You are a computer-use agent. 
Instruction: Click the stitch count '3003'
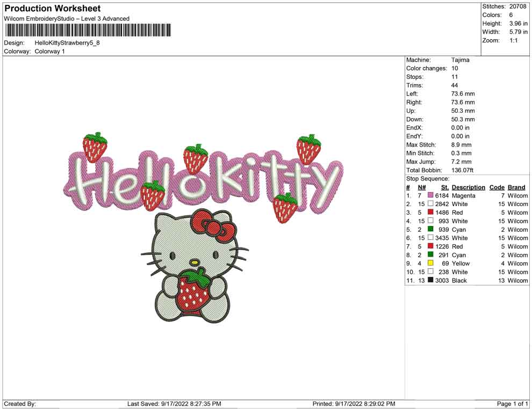tap(442, 281)
